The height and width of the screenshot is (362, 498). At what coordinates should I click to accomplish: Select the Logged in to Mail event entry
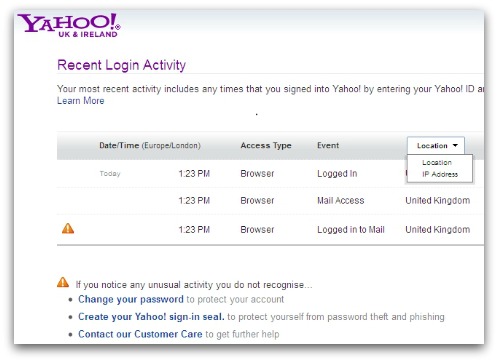351,230
